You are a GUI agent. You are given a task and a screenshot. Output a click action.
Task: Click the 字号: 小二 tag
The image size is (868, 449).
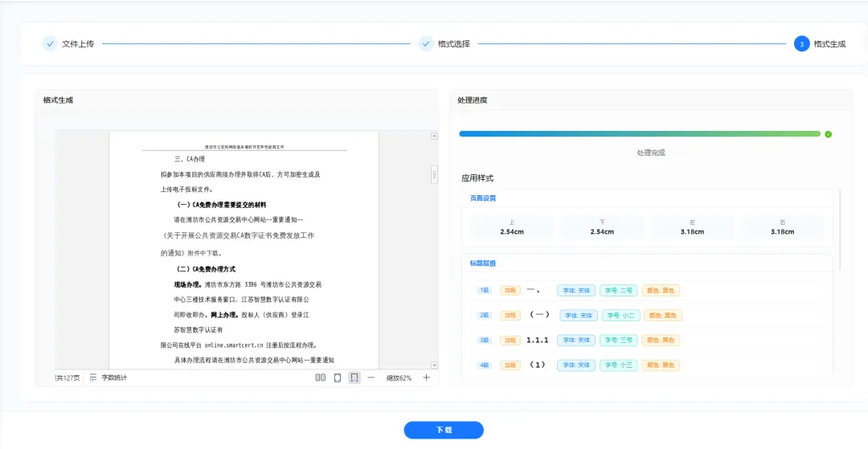pos(621,315)
